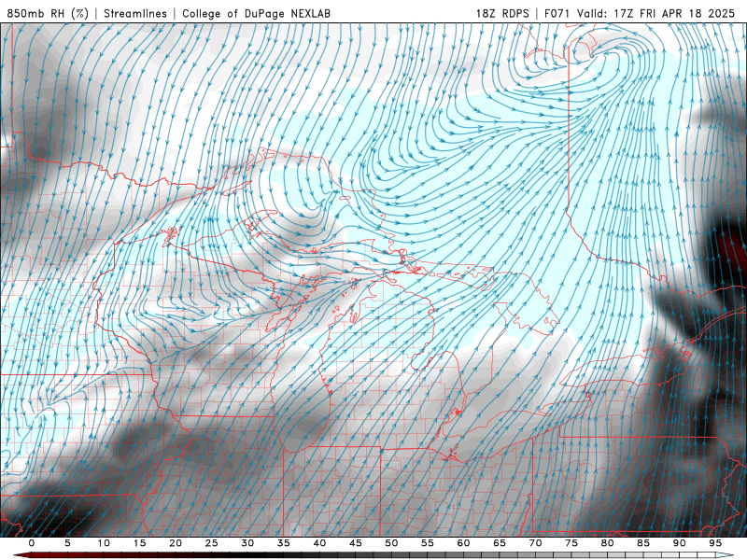The width and height of the screenshot is (747, 560).
Task: Click the 10 value on the RH color scale
Action: pyautogui.click(x=104, y=543)
